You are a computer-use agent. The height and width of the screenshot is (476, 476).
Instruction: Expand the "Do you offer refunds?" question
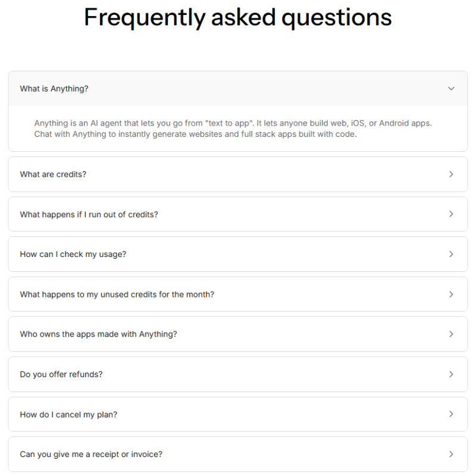point(61,374)
